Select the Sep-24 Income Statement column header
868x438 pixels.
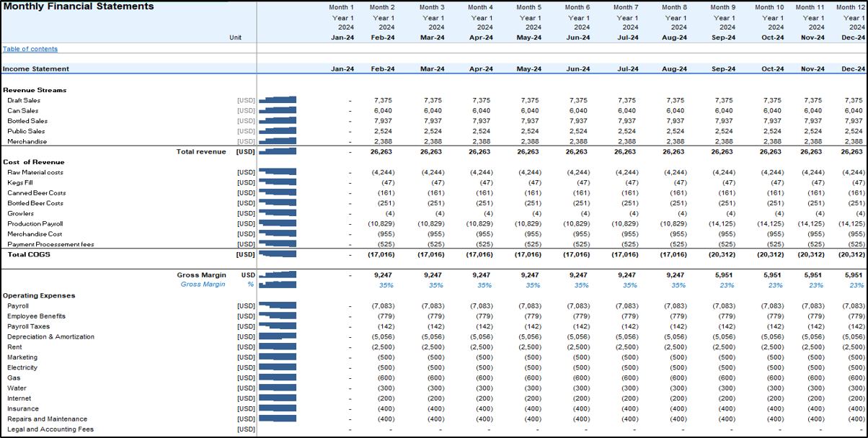click(x=723, y=69)
